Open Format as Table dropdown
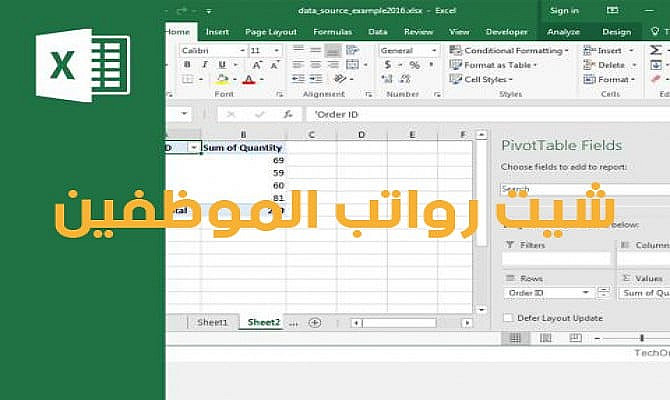 pyautogui.click(x=493, y=65)
